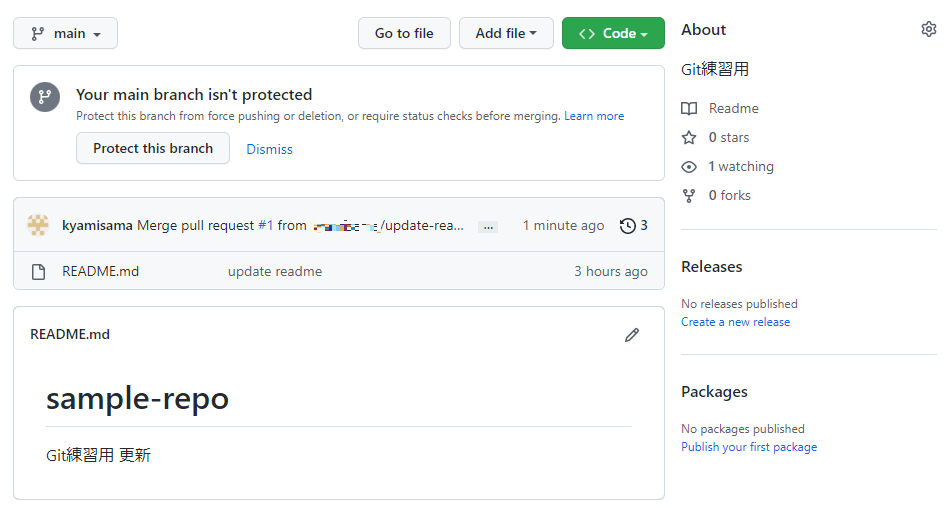Click the forks icon in About
944x515 pixels.
click(689, 196)
